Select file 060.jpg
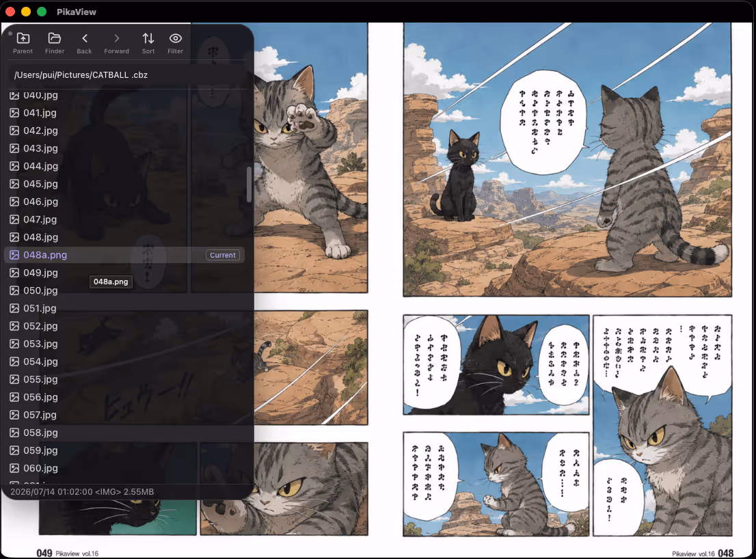The image size is (756, 559). point(124,468)
